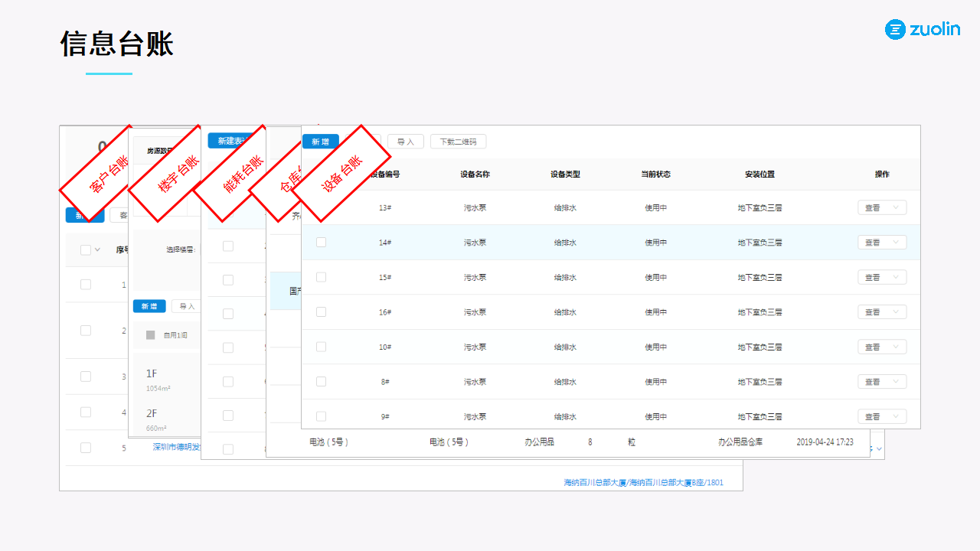980x551 pixels.
Task: Expand 查看 options for equipment 8#
Action: coord(882,382)
